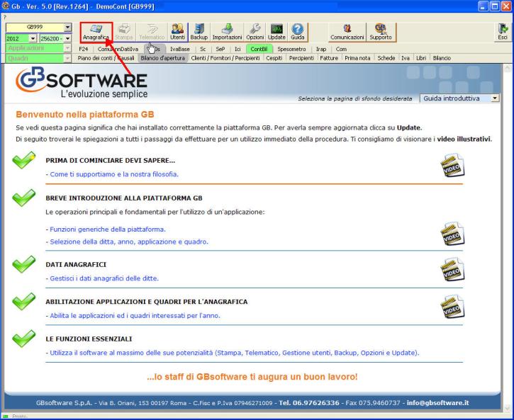Open the Ici application tab

(x=238, y=49)
